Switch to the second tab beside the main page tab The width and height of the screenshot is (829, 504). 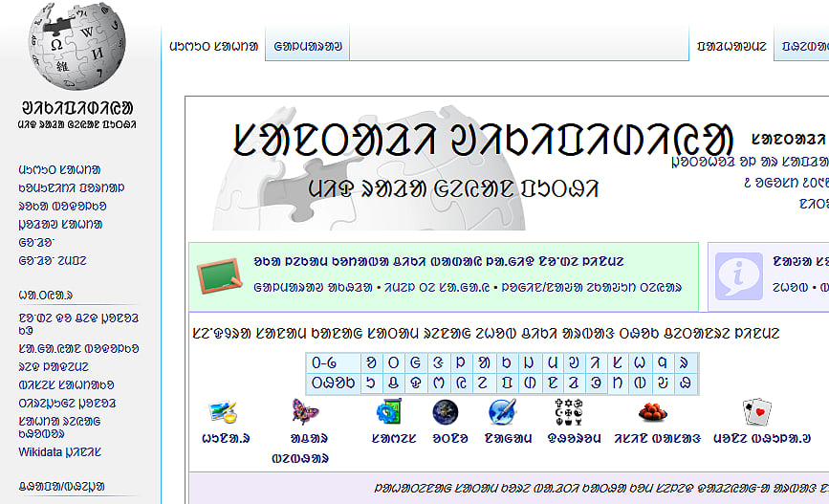[308, 45]
